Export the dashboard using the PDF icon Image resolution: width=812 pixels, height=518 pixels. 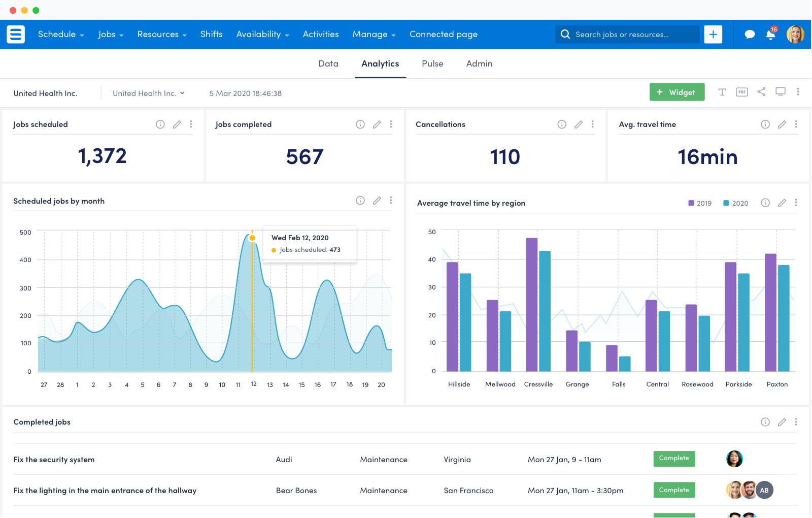741,92
